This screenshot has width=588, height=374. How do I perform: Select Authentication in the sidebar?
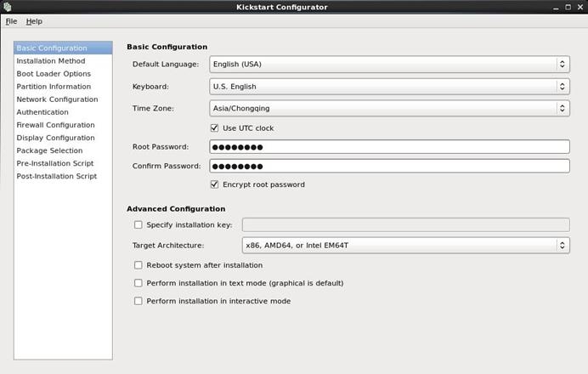pos(63,112)
